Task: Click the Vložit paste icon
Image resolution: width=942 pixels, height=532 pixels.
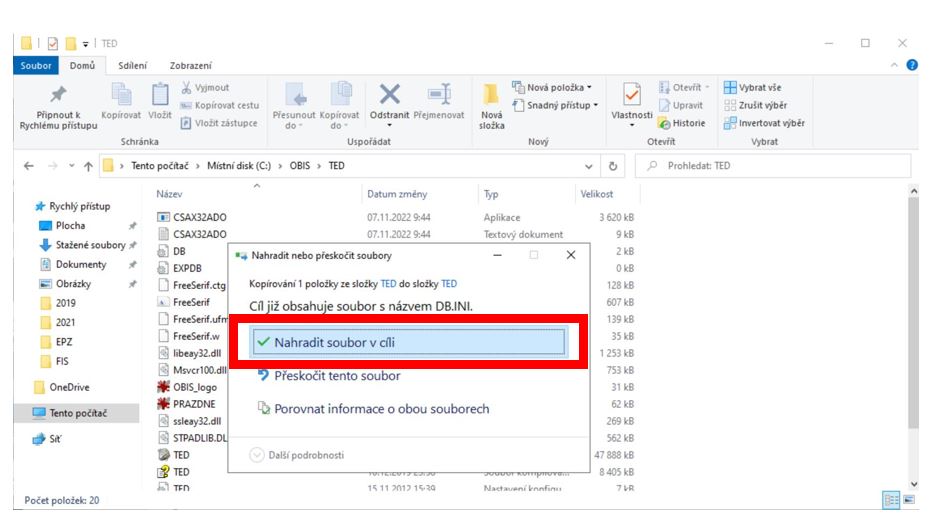Action: pyautogui.click(x=159, y=94)
